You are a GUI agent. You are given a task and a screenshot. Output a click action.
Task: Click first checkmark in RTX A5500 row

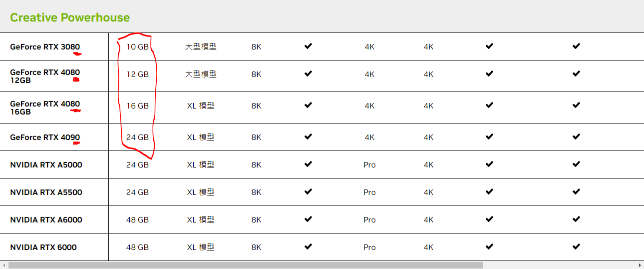(x=308, y=191)
